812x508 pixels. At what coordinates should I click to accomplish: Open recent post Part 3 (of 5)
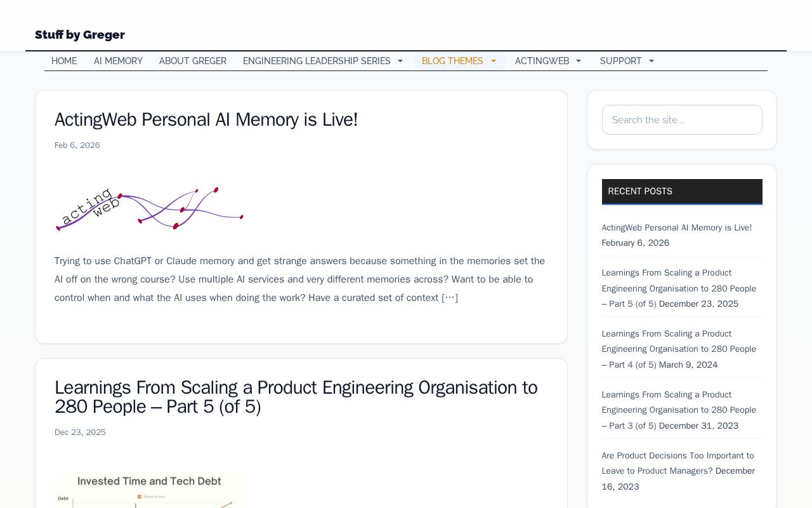679,410
